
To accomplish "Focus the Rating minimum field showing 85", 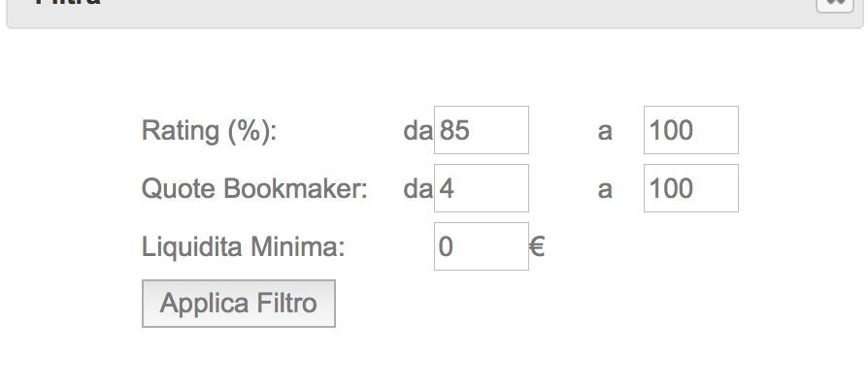I will pyautogui.click(x=482, y=130).
